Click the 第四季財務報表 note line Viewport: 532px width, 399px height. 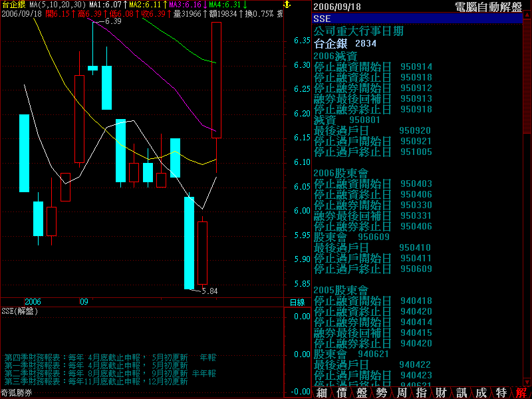tap(110, 358)
